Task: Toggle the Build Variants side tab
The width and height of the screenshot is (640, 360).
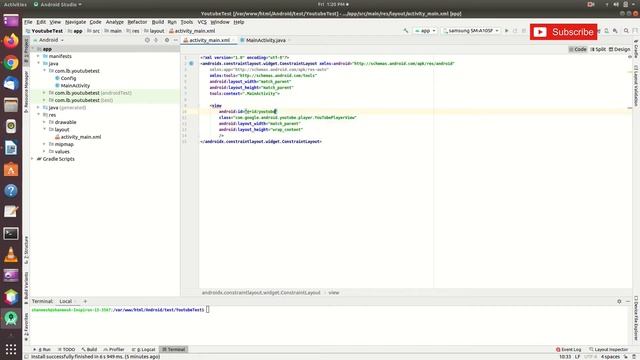Action: (27, 288)
